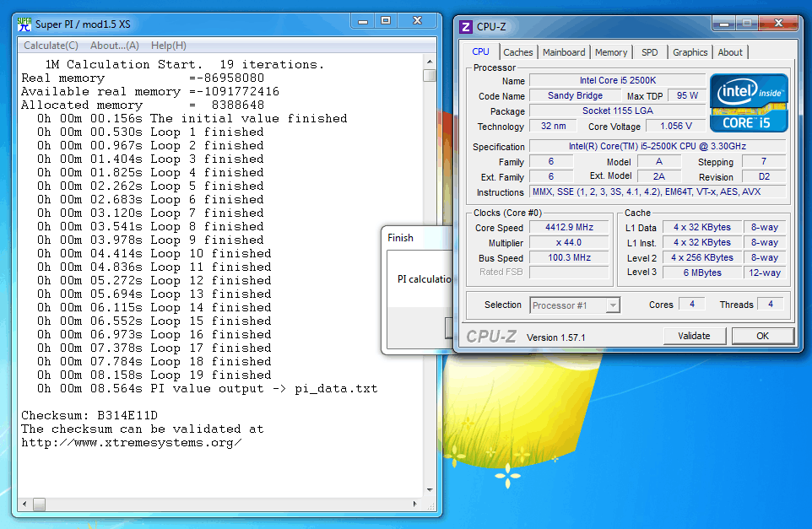The height and width of the screenshot is (529, 812).
Task: Click the Level 3 12-way value
Action: 765,273
